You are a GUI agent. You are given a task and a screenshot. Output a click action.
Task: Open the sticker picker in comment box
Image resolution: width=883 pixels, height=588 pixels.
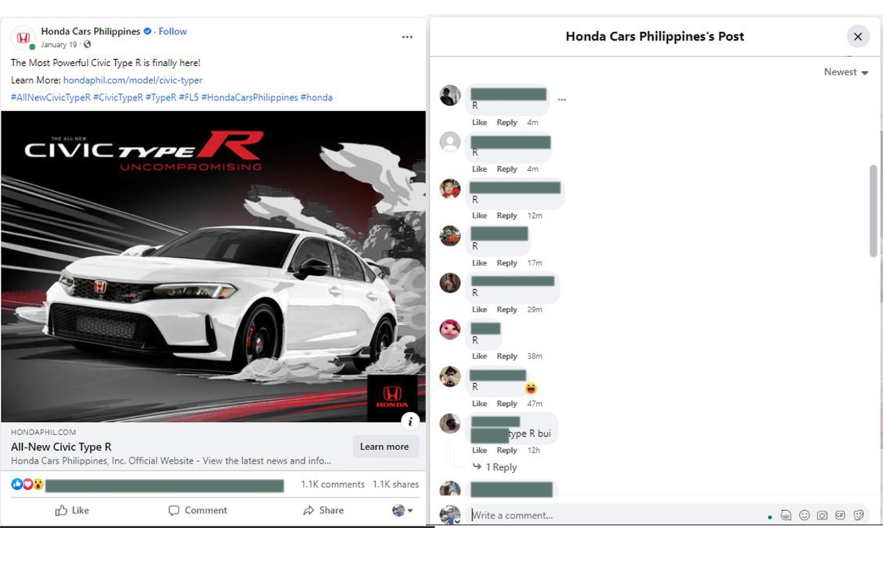[x=858, y=515]
